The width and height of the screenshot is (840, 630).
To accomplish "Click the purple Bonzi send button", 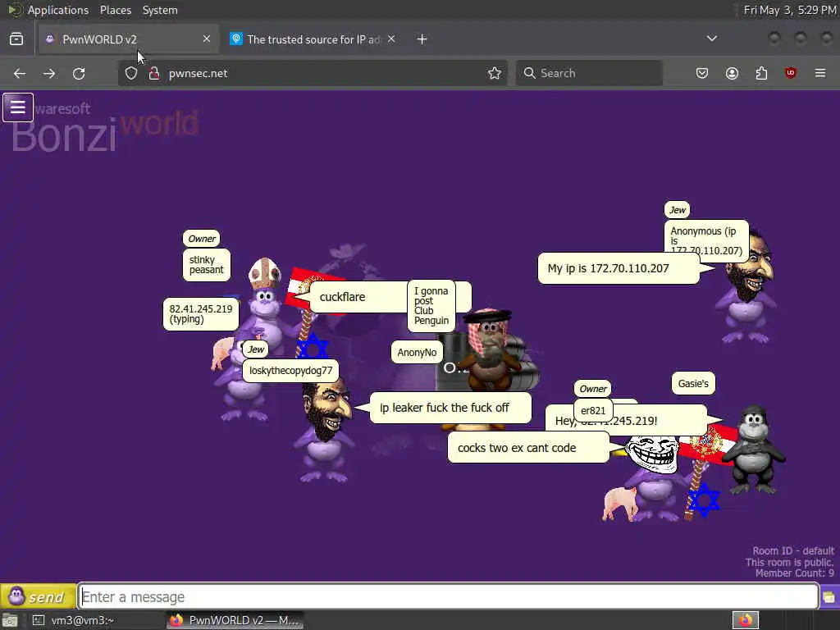I will pos(38,596).
